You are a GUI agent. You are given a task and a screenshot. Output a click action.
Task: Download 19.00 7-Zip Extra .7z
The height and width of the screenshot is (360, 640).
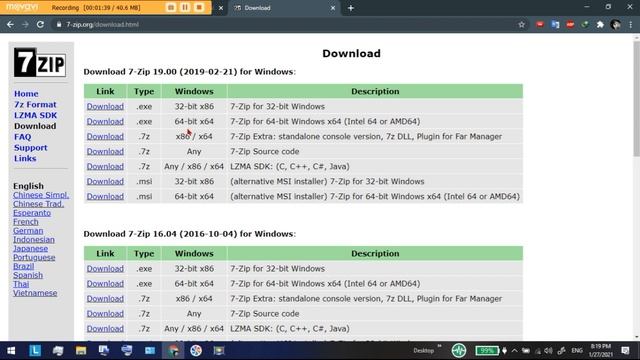click(105, 137)
